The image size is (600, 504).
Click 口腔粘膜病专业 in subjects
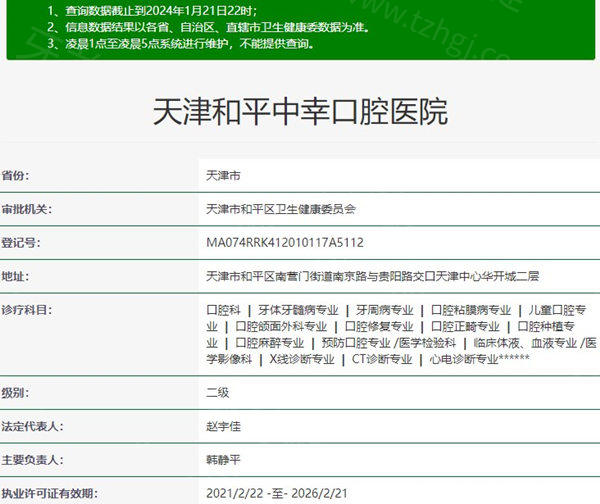click(x=471, y=310)
